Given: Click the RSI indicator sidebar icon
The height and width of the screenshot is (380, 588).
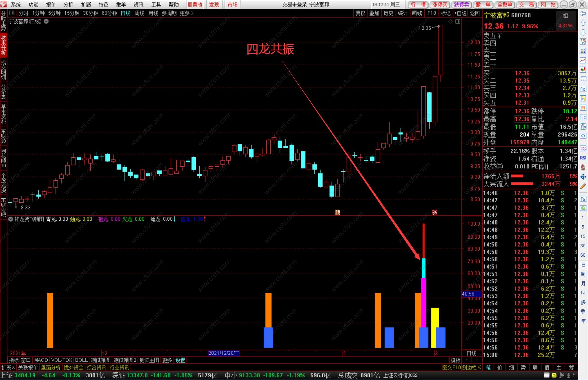Looking at the screenshot, I should 583,158.
